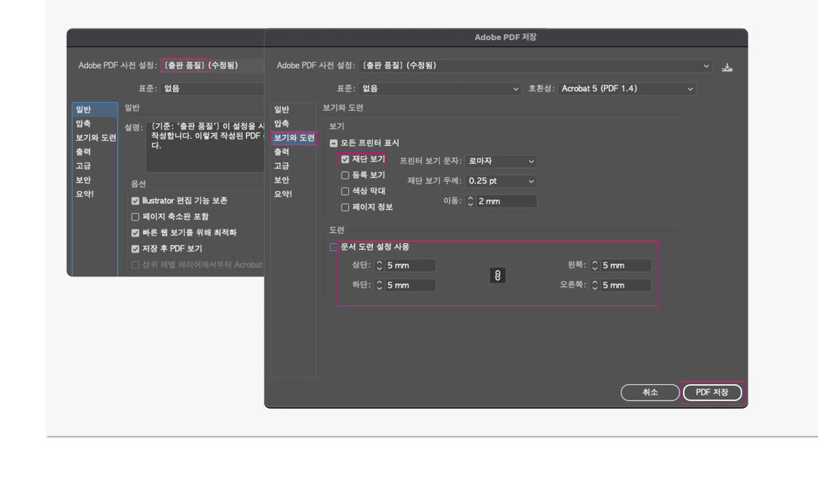
Task: Click the PDF 저장 button
Action: pyautogui.click(x=712, y=392)
